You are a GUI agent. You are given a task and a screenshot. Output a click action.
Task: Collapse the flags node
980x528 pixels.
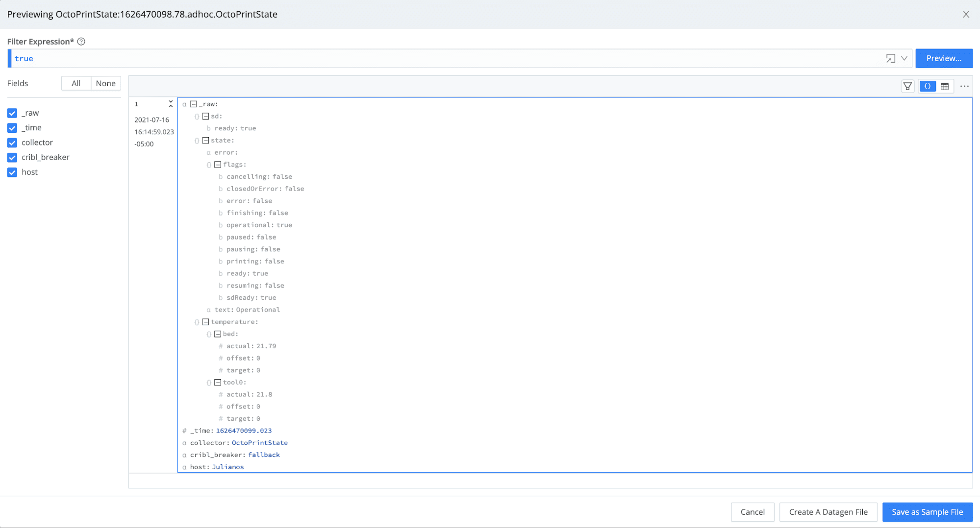click(218, 165)
